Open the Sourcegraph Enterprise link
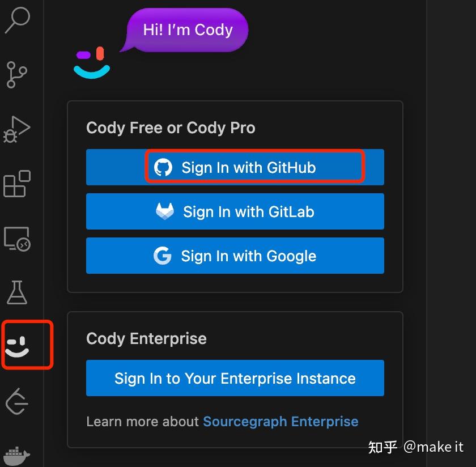 (280, 421)
